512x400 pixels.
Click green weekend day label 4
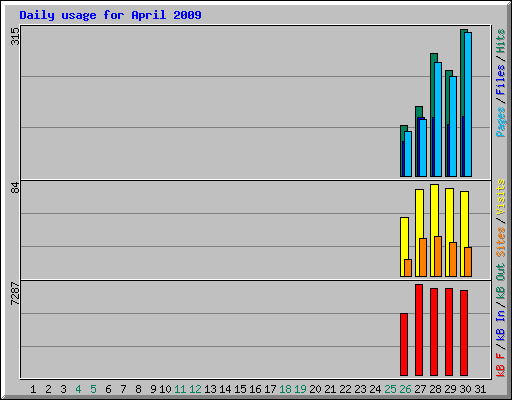point(78,389)
